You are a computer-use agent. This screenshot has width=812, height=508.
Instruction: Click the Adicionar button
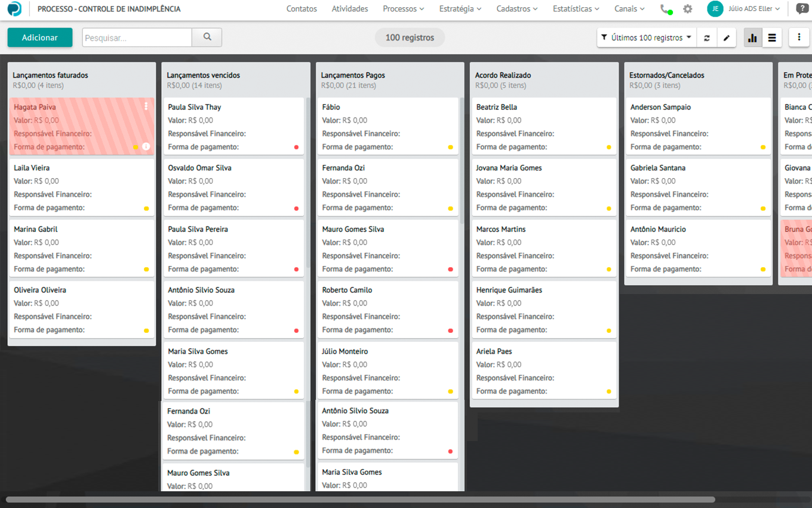click(x=40, y=38)
